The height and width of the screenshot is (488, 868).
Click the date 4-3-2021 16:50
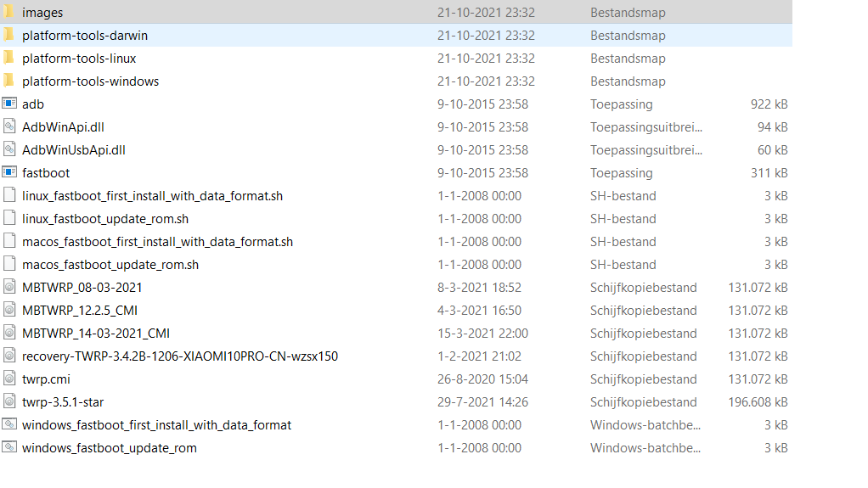click(x=479, y=311)
